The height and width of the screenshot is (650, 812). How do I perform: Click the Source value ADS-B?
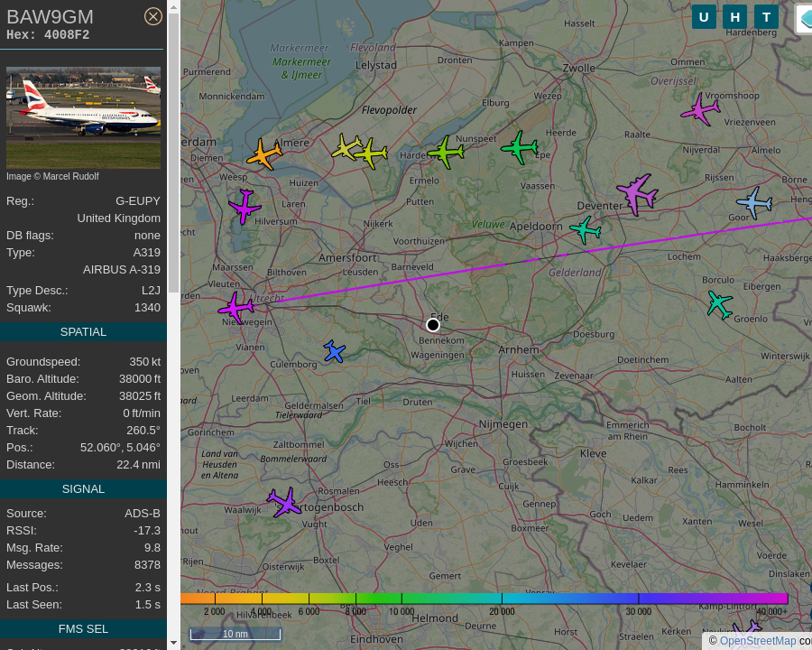[x=143, y=513]
